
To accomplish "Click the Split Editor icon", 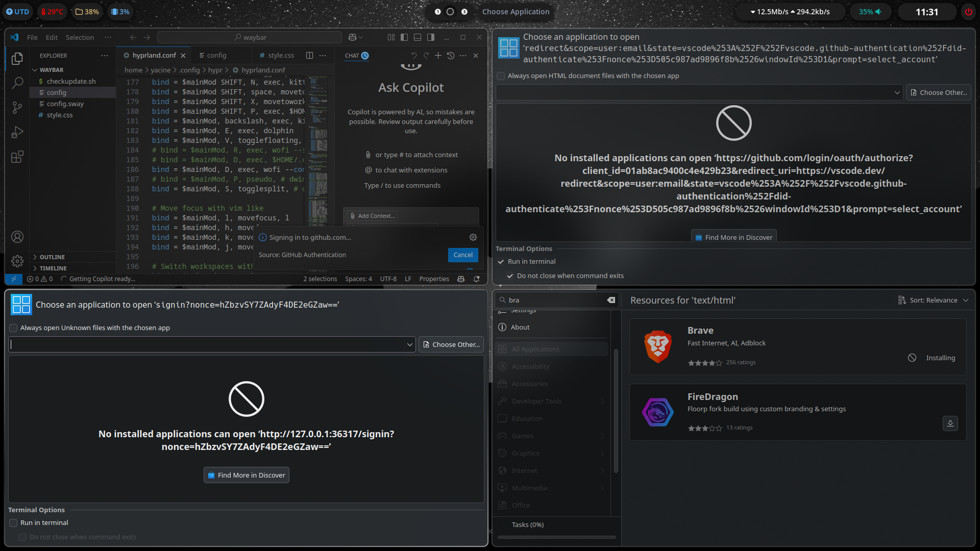I will click(x=309, y=55).
